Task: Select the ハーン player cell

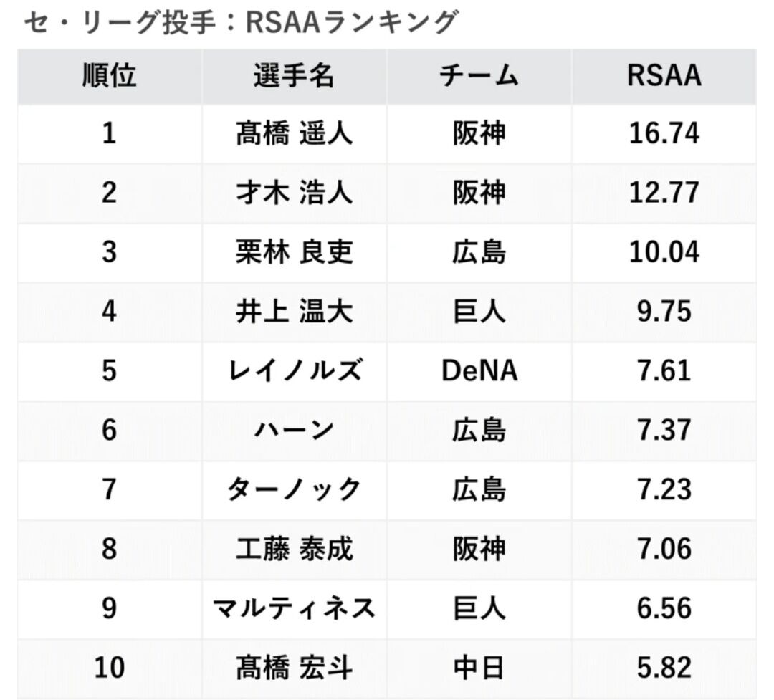Action: pyautogui.click(x=295, y=431)
